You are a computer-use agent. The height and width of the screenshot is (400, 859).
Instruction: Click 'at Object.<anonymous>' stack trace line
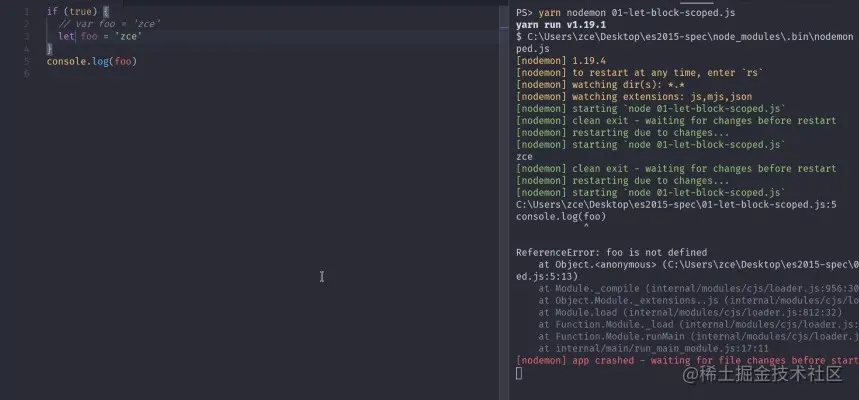point(698,265)
